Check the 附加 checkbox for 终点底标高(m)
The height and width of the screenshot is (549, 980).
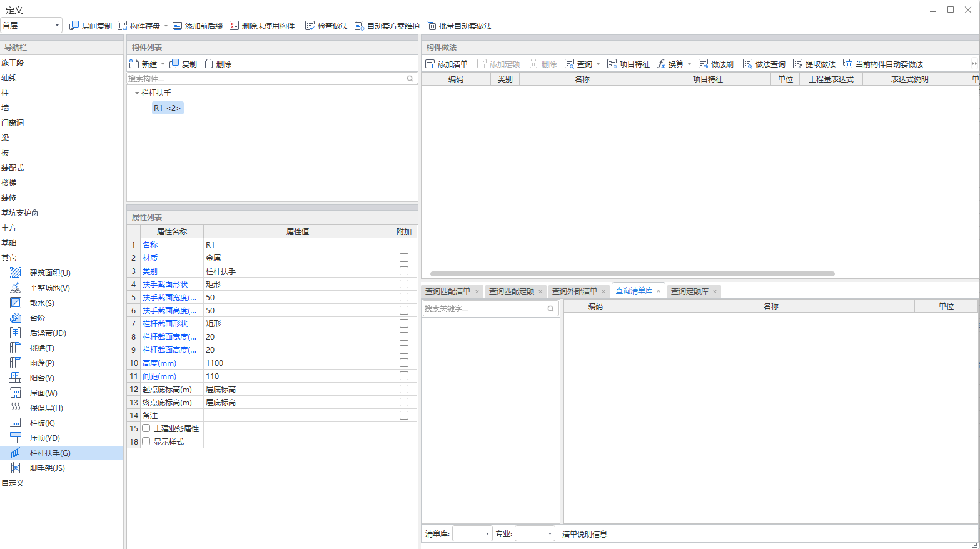coord(404,402)
